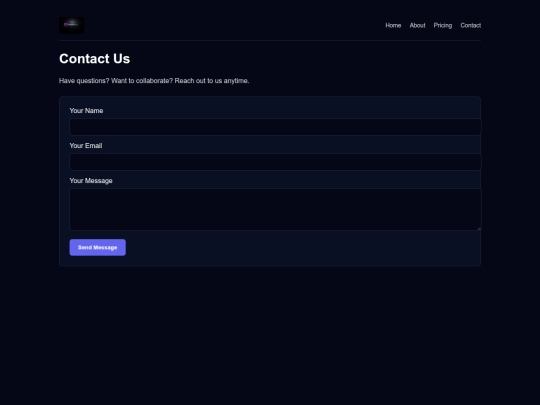Open the About page link

[x=417, y=25]
